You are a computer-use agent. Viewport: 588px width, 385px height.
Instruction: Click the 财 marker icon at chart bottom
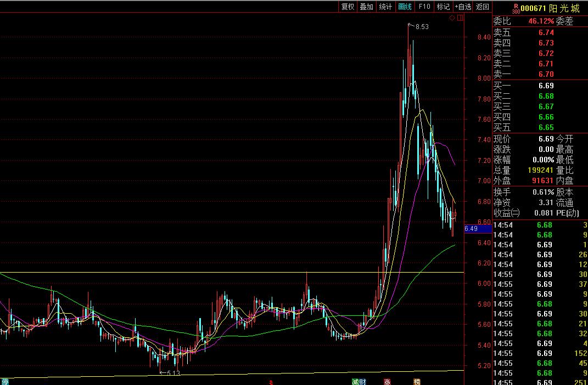[362, 381]
